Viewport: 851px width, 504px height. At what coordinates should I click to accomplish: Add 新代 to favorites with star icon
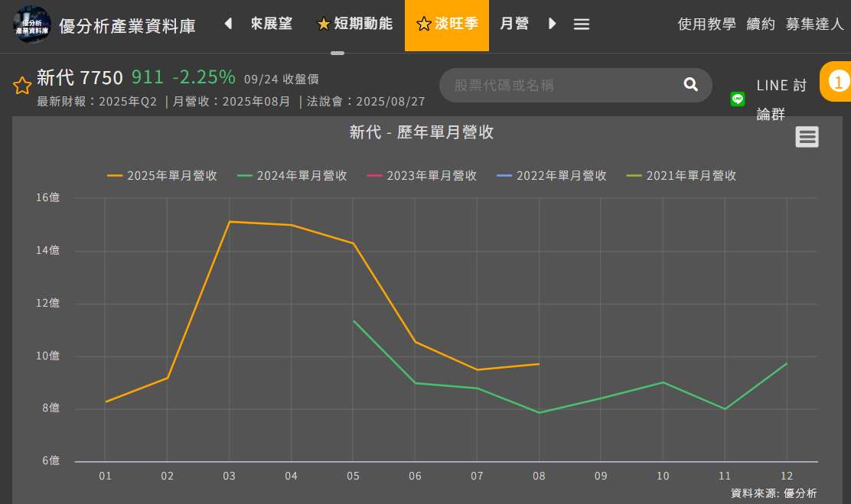point(21,86)
